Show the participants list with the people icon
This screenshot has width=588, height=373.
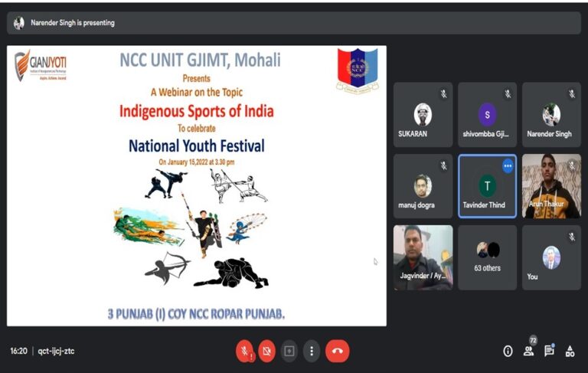point(529,352)
